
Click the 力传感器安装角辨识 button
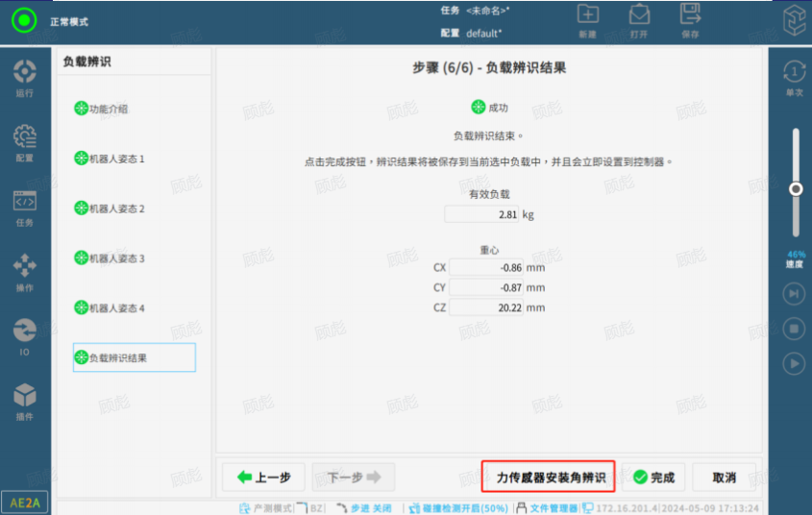(x=551, y=478)
